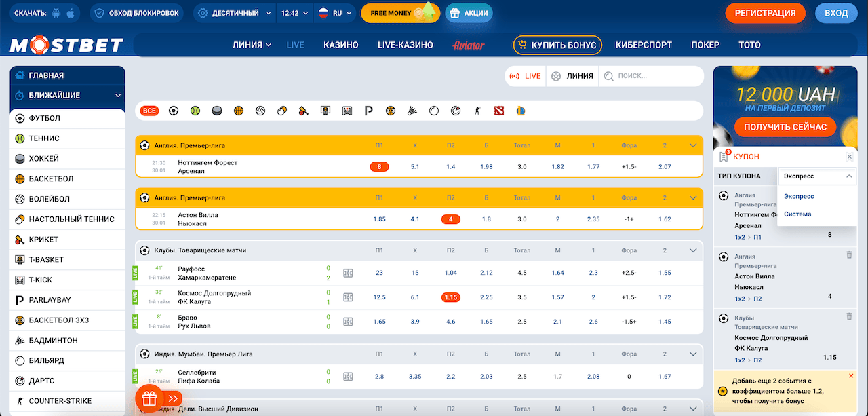Viewport: 868px width, 416px height.
Task: Toggle П2 odds 4 for Астон Вилла
Action: (450, 219)
